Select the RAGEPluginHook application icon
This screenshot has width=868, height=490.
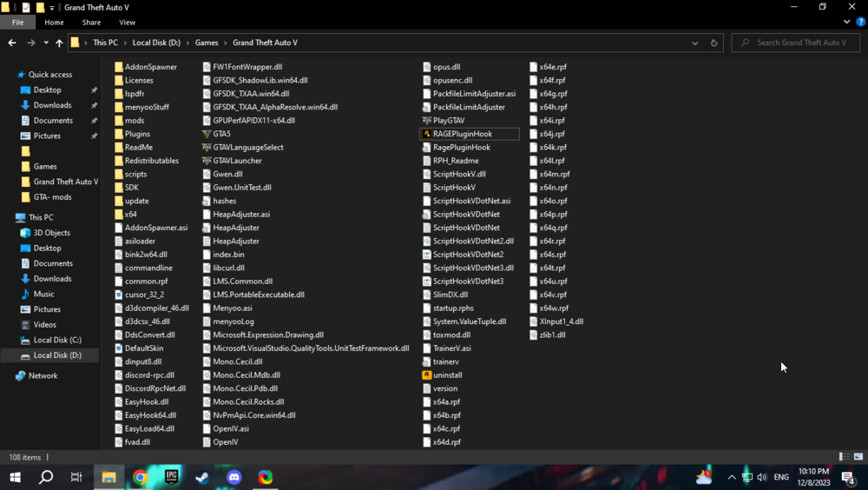426,134
